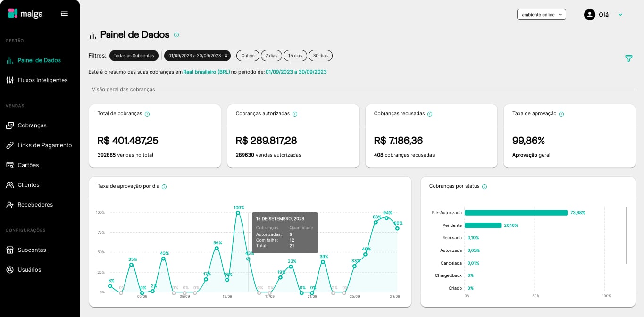Open the filter funnel icon
644x317 pixels.
pos(628,58)
